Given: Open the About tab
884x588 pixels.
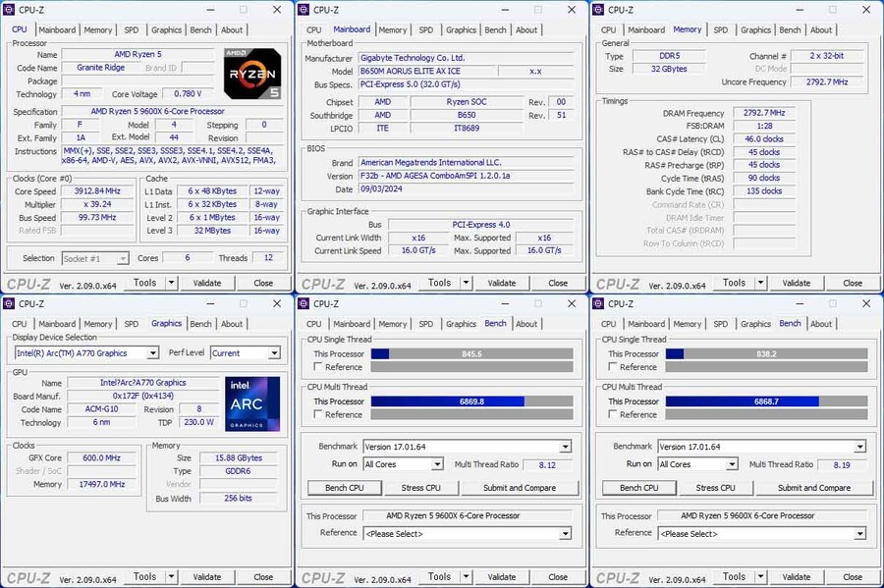Looking at the screenshot, I should pos(232,29).
